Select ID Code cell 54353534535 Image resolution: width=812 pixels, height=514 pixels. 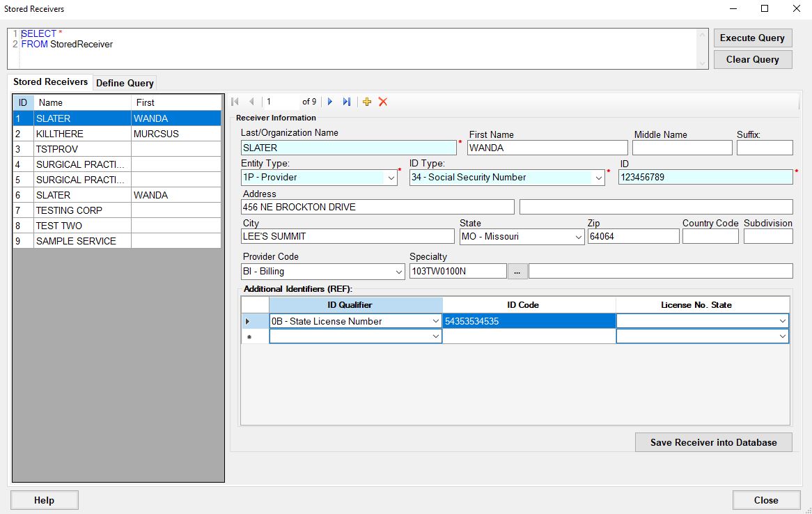[x=529, y=321]
